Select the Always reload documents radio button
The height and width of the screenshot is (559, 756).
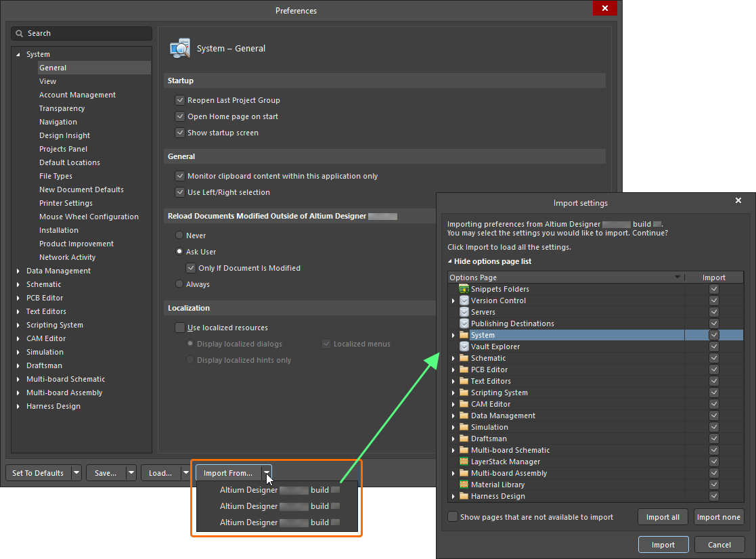(x=179, y=284)
